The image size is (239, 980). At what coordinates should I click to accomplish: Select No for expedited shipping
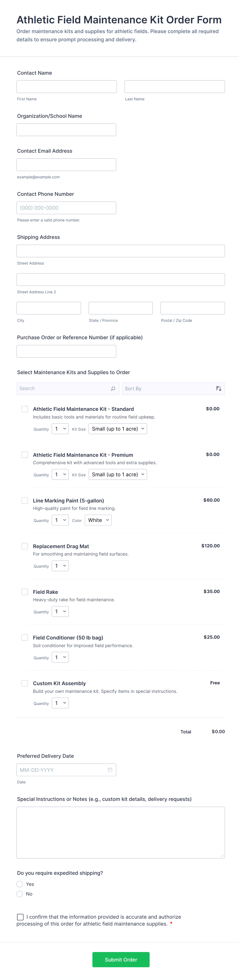pyautogui.click(x=20, y=894)
